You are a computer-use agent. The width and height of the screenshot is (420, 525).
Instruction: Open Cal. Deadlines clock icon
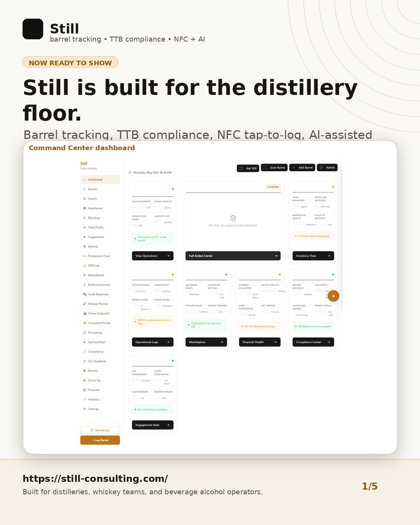84,361
